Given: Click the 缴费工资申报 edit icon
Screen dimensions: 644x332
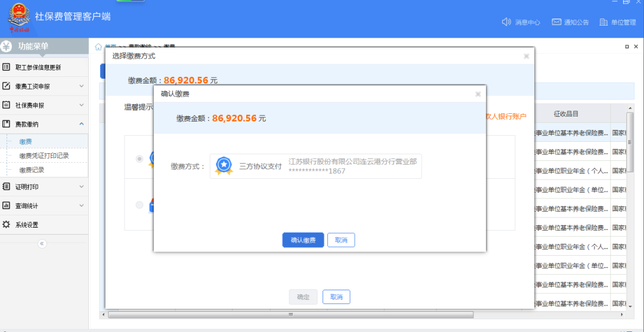Looking at the screenshot, I should 6,86.
